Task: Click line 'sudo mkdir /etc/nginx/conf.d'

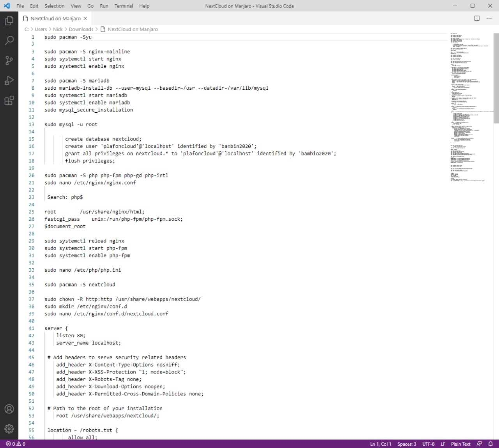Action: 86,306
